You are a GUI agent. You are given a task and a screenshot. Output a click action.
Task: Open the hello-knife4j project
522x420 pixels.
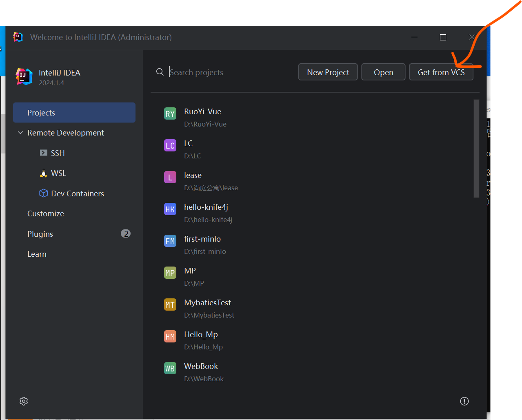tap(206, 207)
